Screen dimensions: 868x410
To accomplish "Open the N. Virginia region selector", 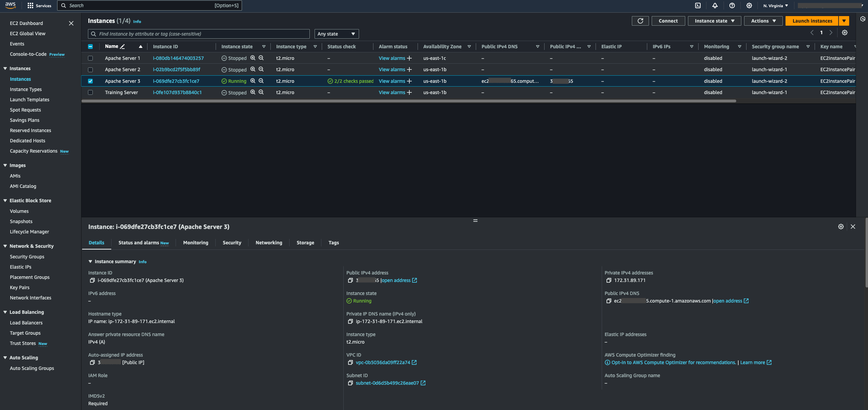I will pyautogui.click(x=776, y=5).
